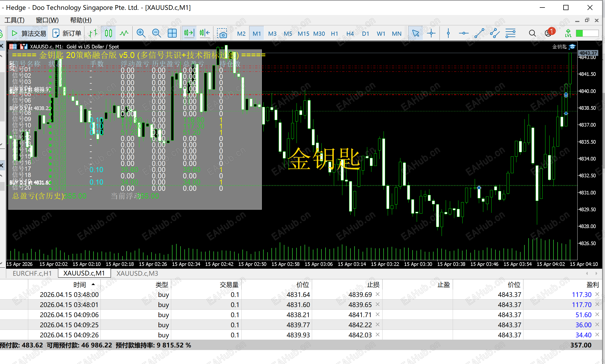The height and width of the screenshot is (364, 605).
Task: Click the zoom out magnifier icon
Action: [156, 33]
